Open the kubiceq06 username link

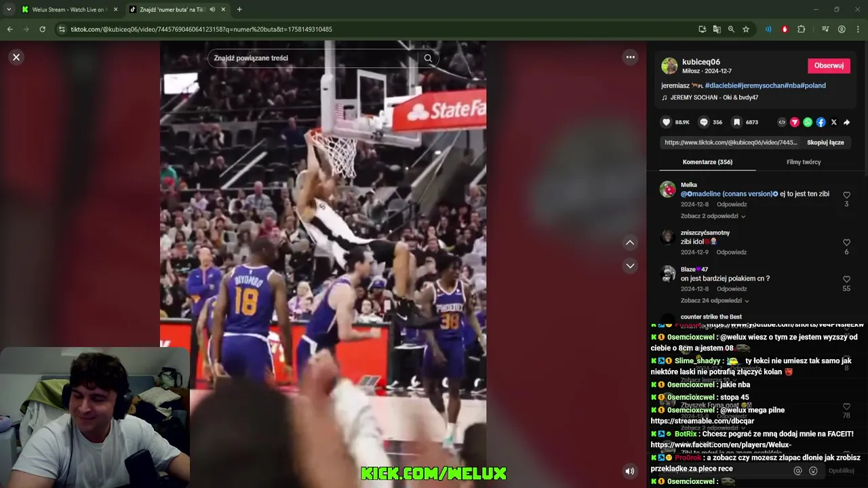[701, 62]
